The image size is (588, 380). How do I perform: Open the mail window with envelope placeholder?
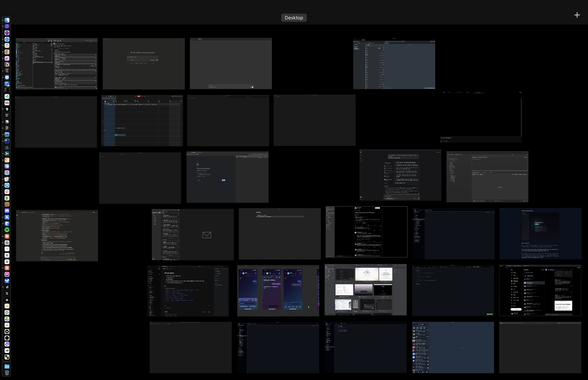click(x=192, y=234)
